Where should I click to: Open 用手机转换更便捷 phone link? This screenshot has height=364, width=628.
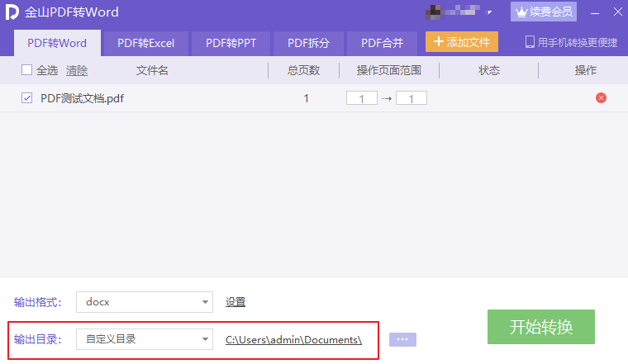click(x=571, y=42)
